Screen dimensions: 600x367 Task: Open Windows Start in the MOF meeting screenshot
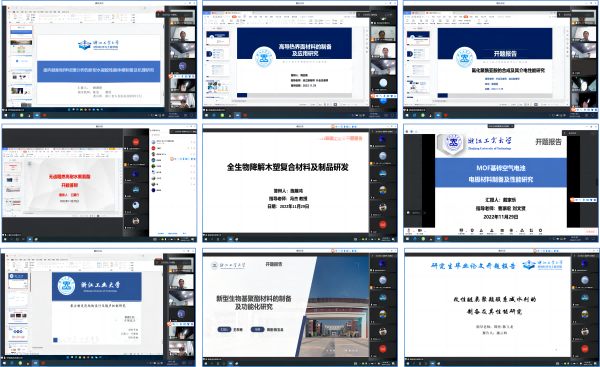point(407,239)
